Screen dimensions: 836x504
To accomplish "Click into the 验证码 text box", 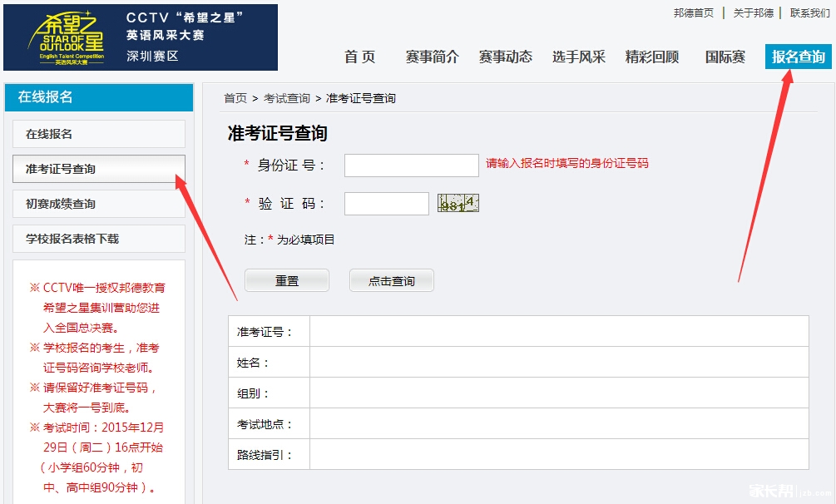I will click(x=386, y=204).
